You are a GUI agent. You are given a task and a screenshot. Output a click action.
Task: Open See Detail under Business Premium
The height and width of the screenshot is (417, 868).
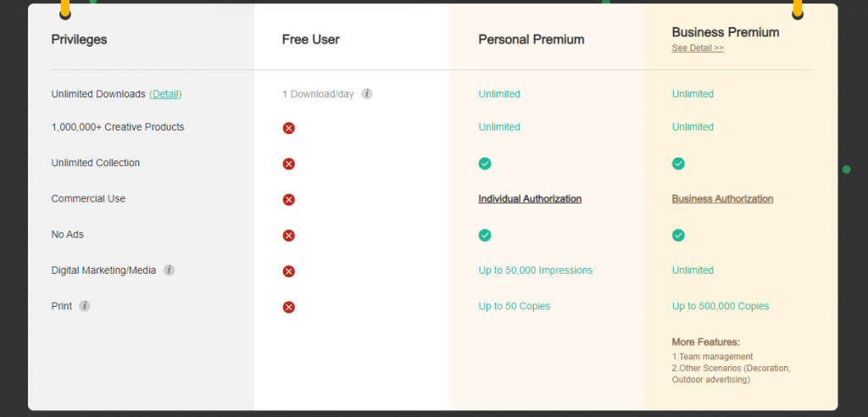coord(698,48)
